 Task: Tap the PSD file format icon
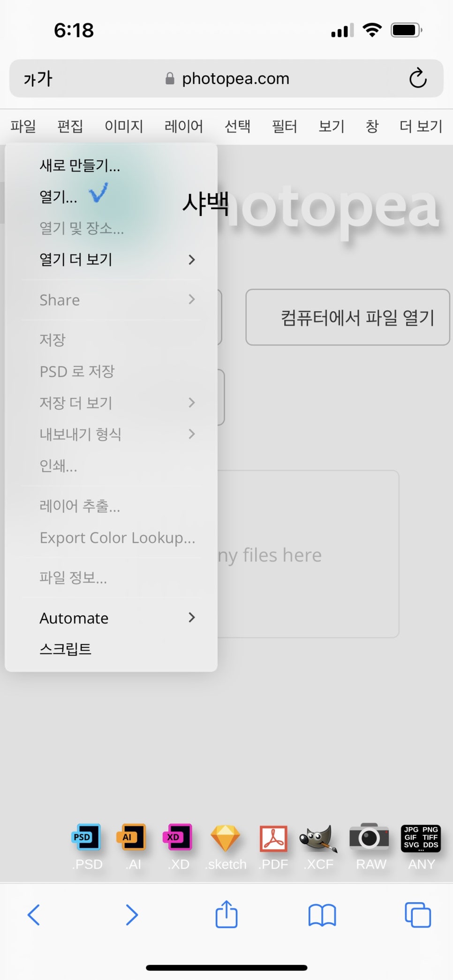[x=87, y=838]
